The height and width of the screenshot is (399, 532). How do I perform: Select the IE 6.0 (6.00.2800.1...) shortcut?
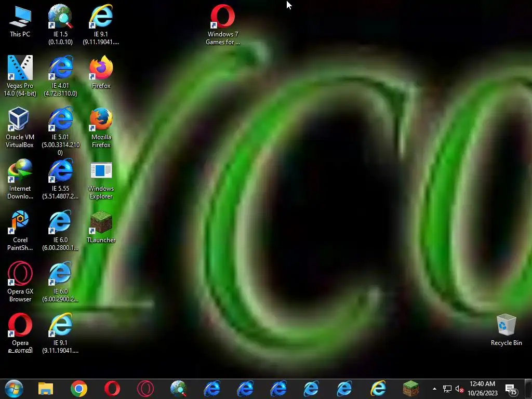(x=60, y=231)
